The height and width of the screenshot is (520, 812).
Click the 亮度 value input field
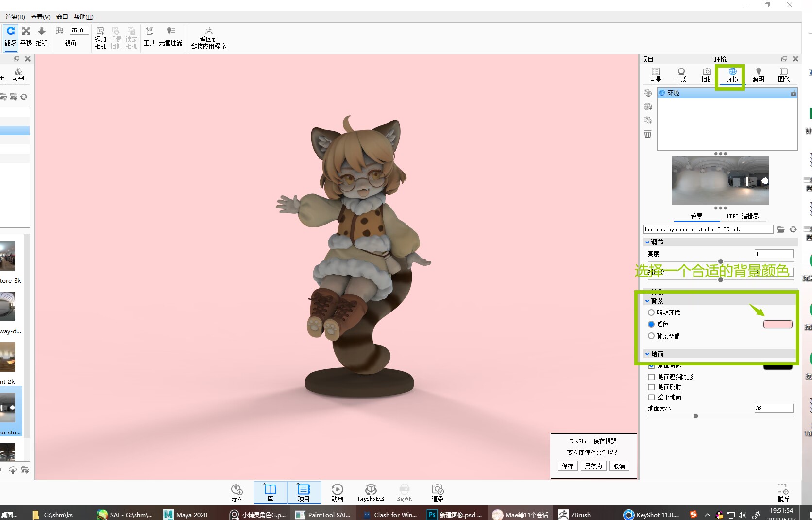774,254
